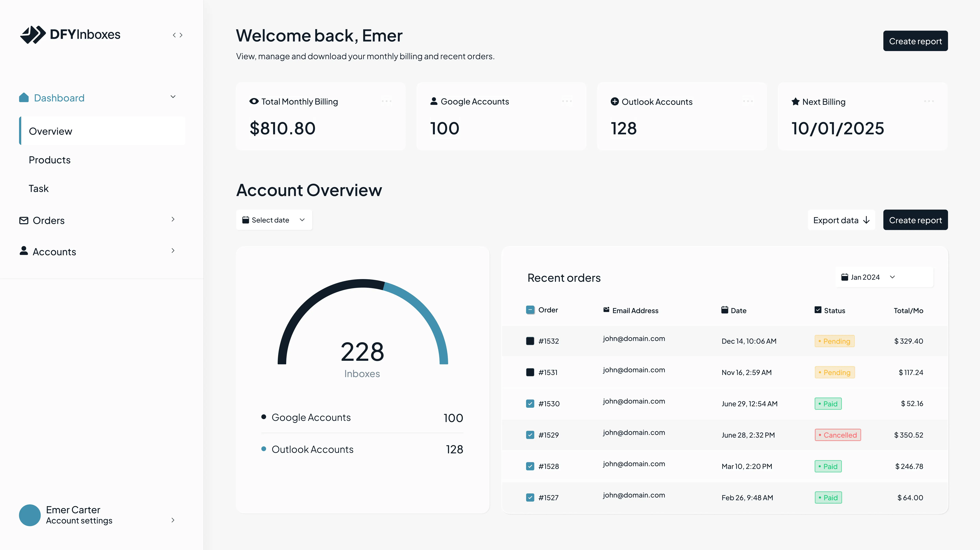The image size is (980, 550).
Task: Uncheck the box for order #1527
Action: pos(530,497)
